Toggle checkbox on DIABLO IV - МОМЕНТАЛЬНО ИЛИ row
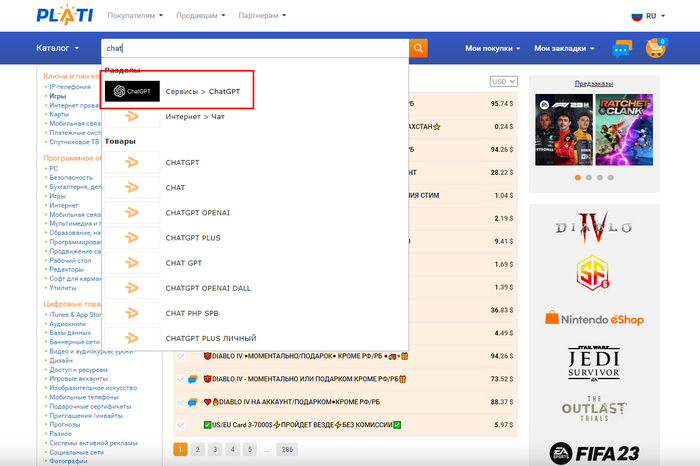 [x=181, y=379]
